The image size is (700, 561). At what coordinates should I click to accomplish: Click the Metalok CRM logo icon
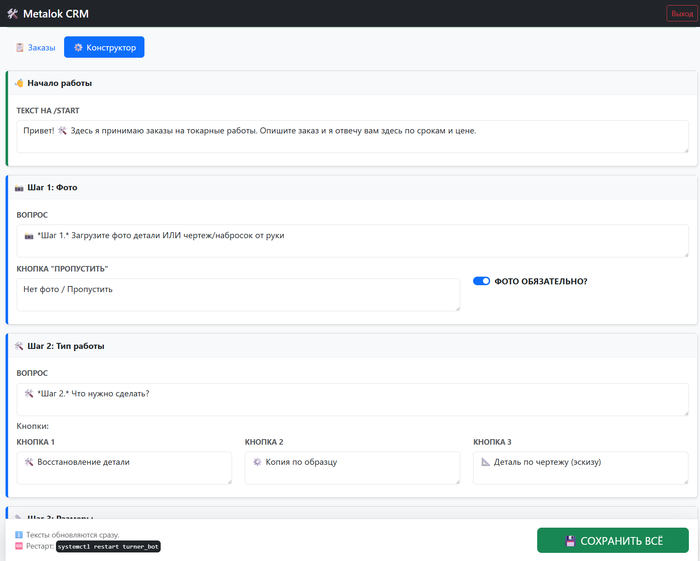coord(13,13)
